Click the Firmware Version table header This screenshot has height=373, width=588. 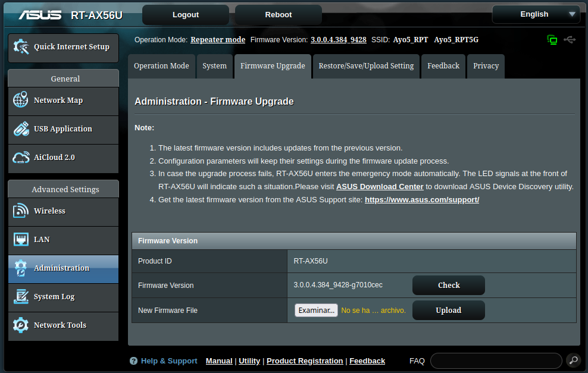click(x=354, y=241)
